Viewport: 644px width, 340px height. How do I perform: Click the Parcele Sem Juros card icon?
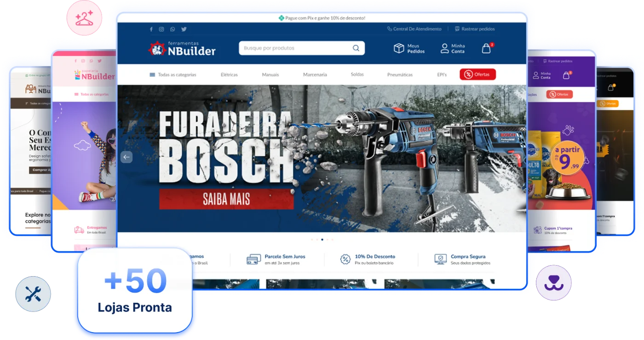click(x=253, y=260)
